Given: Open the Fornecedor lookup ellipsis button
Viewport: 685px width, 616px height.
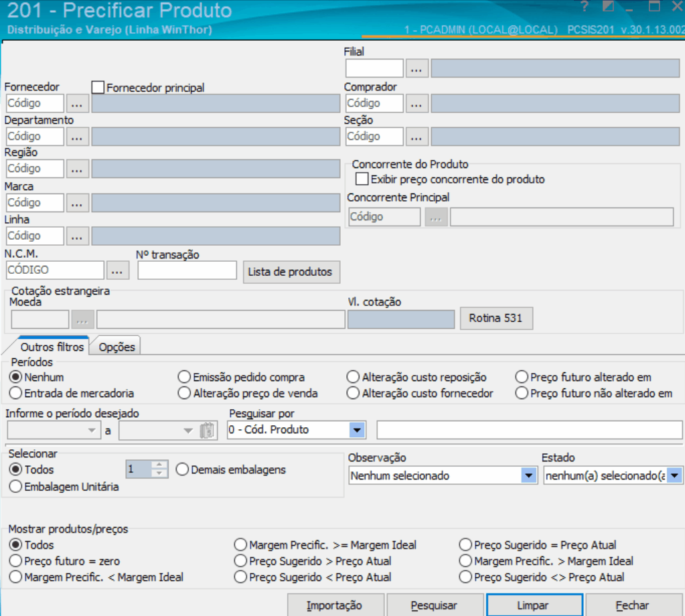Looking at the screenshot, I should (77, 104).
